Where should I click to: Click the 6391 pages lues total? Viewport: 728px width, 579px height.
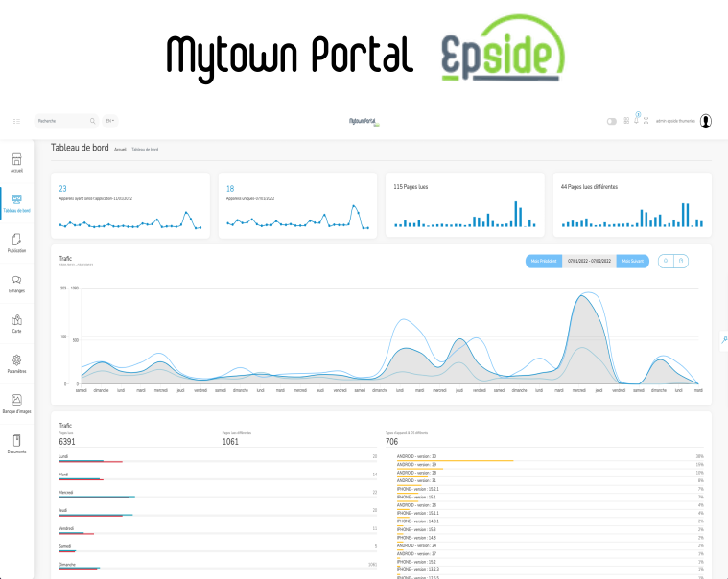[67, 442]
